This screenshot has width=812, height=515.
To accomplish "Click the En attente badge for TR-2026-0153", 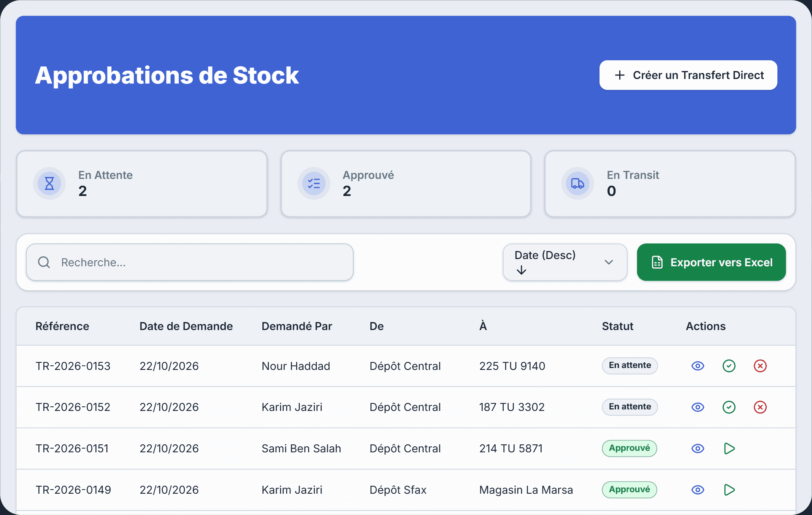I will point(630,365).
